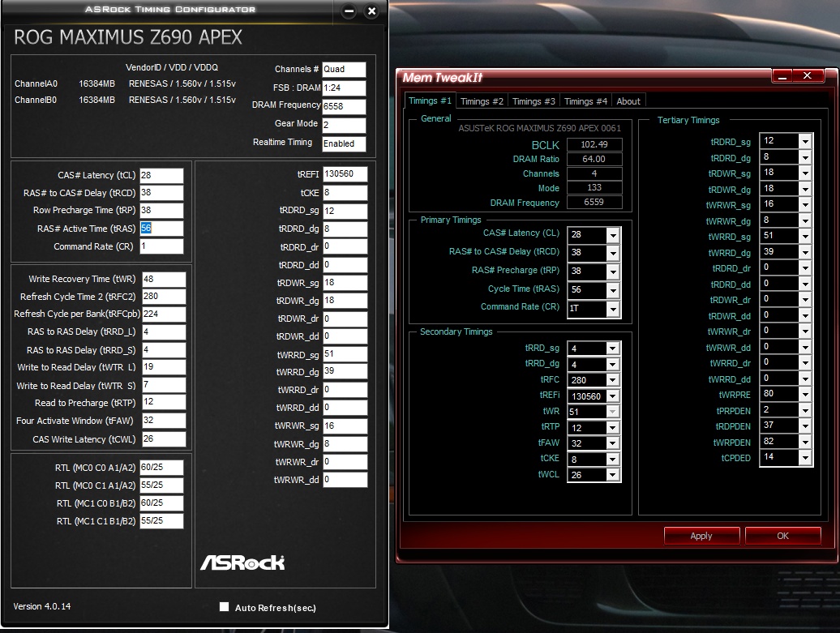Click the Refresh Cycle per Bank (tRFCpb) field
Viewport: 840px width, 633px height.
click(x=164, y=314)
